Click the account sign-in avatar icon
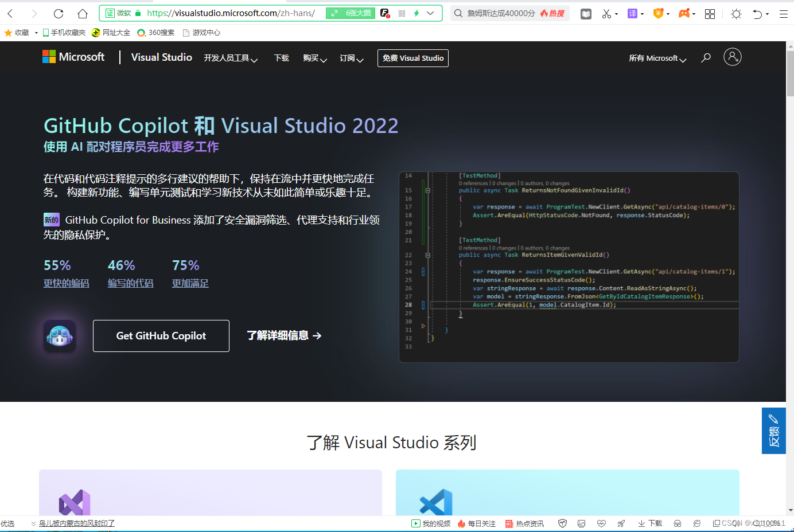The height and width of the screenshot is (532, 794). (733, 57)
